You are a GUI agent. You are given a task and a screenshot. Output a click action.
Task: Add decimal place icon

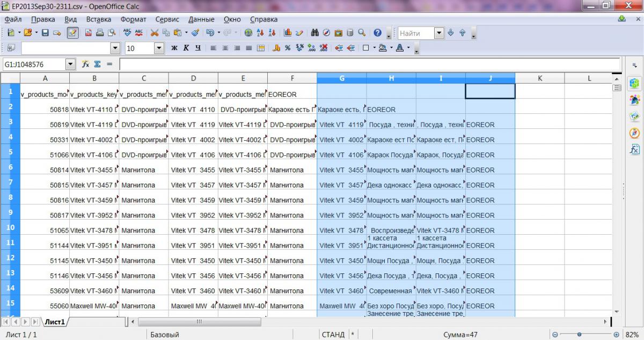coord(312,48)
